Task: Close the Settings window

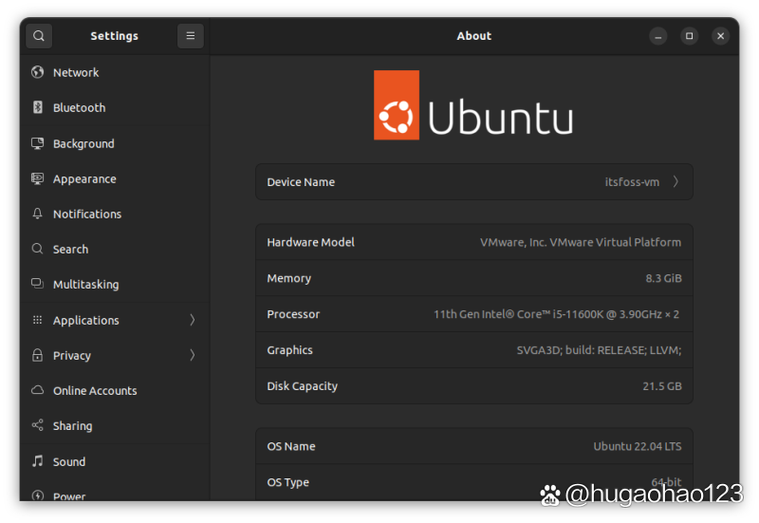Action: pos(720,36)
